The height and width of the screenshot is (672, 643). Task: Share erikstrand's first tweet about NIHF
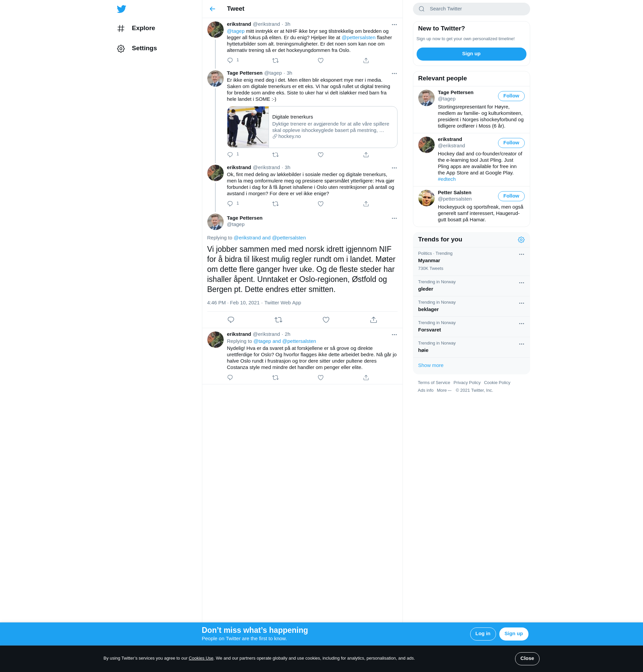point(366,60)
